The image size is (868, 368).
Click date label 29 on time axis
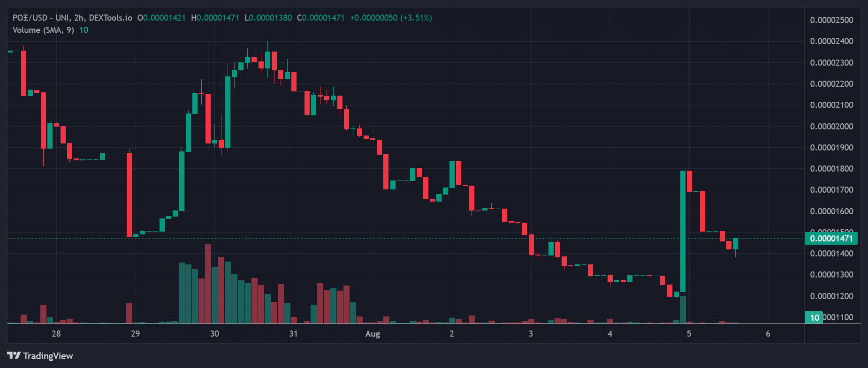[x=135, y=334]
